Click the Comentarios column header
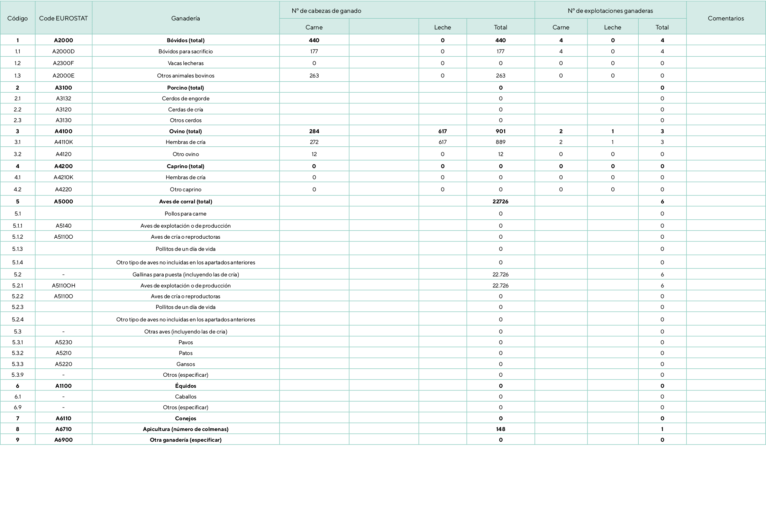 (726, 18)
